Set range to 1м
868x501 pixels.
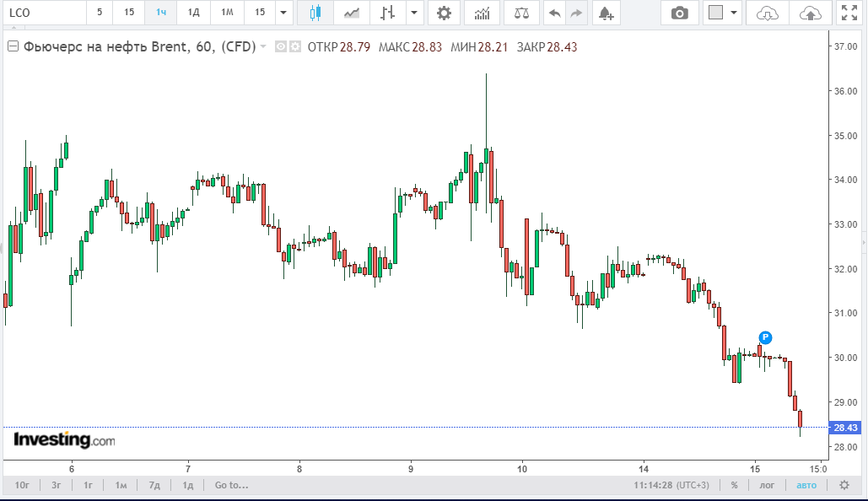pos(121,485)
